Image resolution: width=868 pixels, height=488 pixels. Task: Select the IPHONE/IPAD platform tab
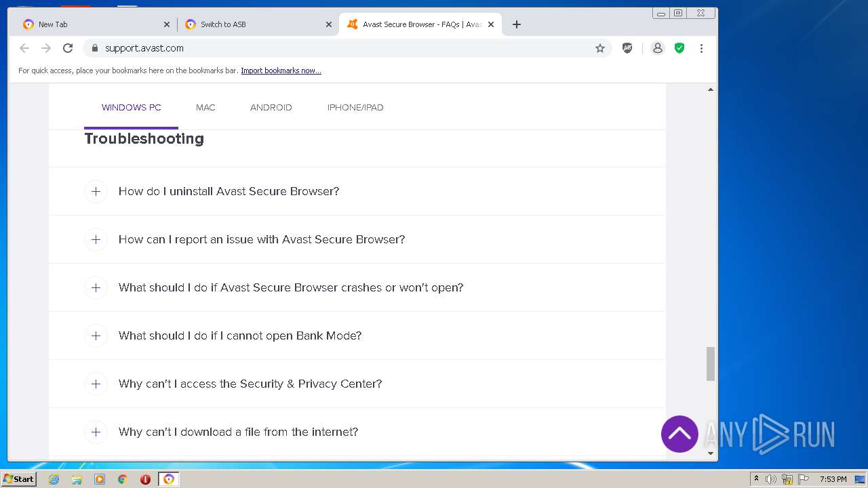click(355, 107)
